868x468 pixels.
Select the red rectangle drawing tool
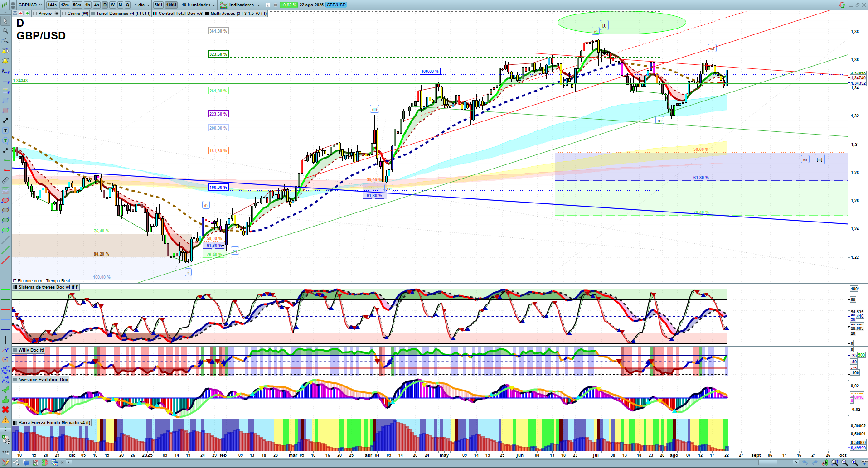[5, 111]
